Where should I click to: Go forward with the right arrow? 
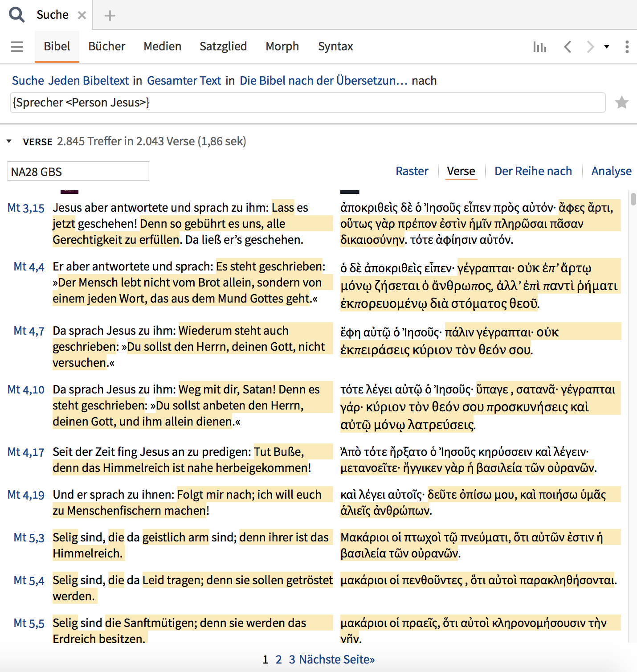pos(590,47)
